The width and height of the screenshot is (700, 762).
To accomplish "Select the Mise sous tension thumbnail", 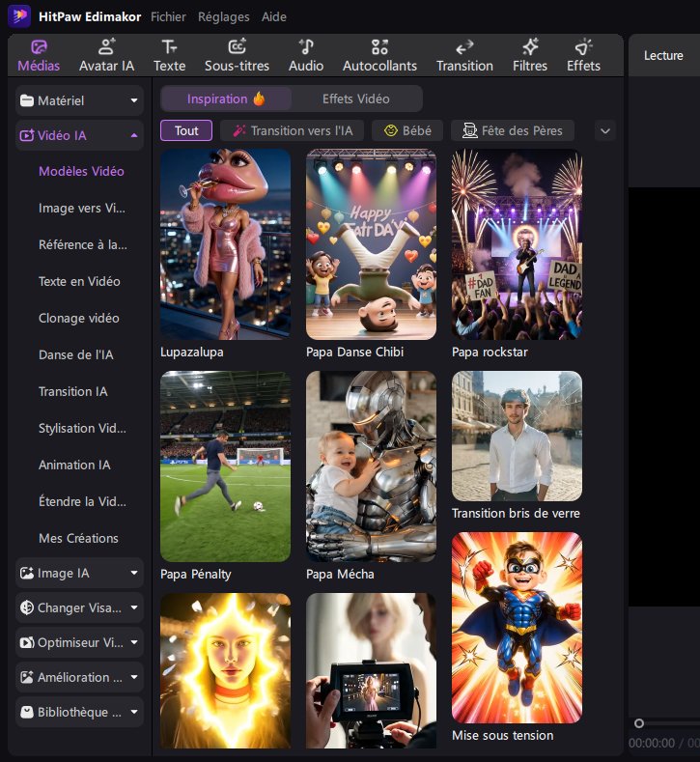I will coord(517,628).
